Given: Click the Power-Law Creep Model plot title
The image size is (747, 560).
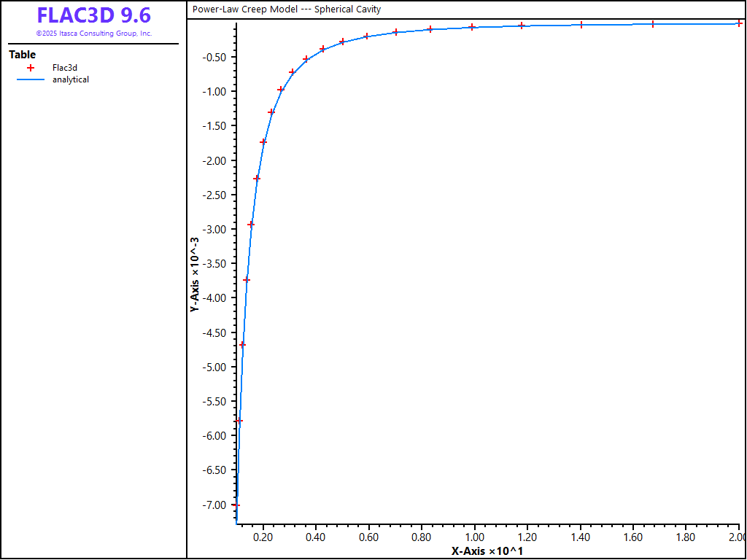Looking at the screenshot, I should pyautogui.click(x=287, y=9).
